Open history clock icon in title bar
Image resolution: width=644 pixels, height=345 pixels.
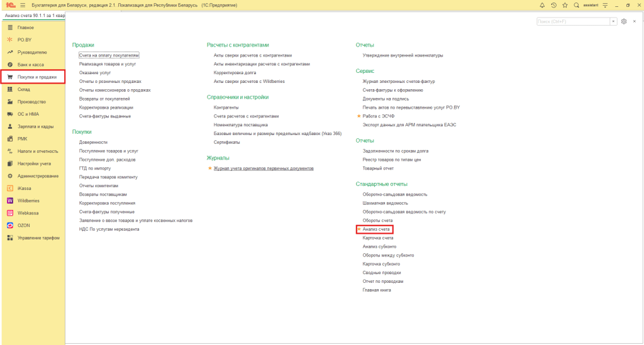click(553, 5)
